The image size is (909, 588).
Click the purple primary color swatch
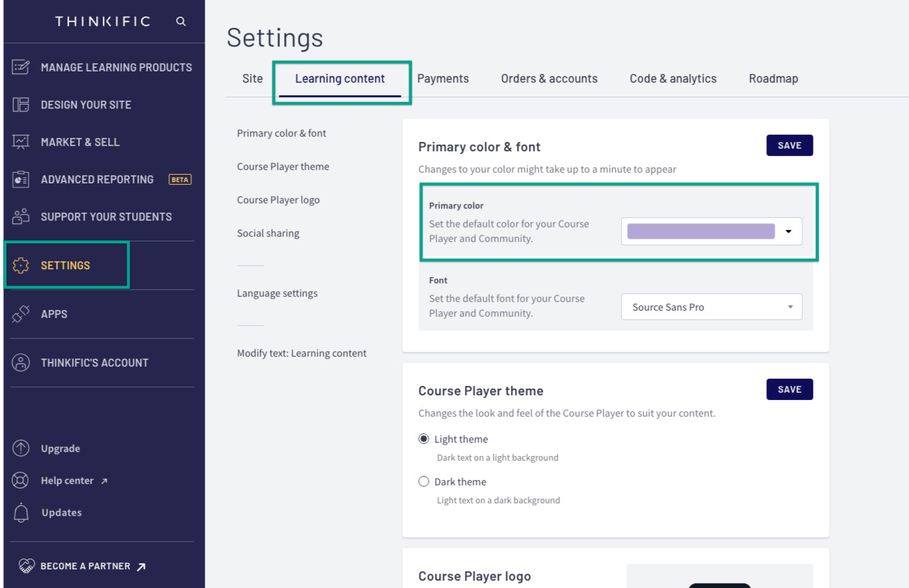click(x=701, y=231)
